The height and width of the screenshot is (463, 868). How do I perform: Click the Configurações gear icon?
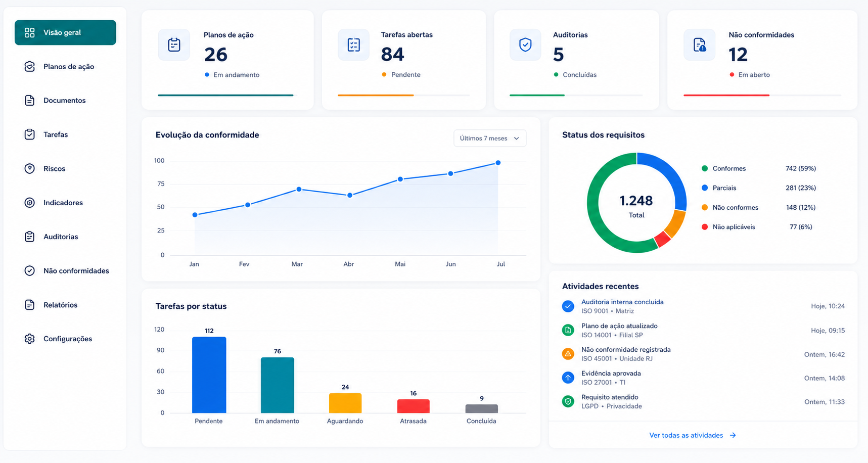pyautogui.click(x=29, y=339)
